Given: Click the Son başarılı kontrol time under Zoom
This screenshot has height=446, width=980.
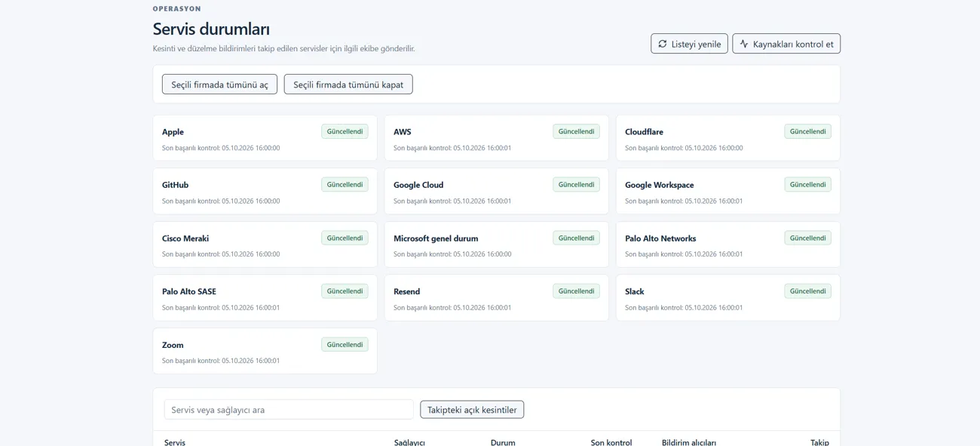Looking at the screenshot, I should click(x=221, y=361).
